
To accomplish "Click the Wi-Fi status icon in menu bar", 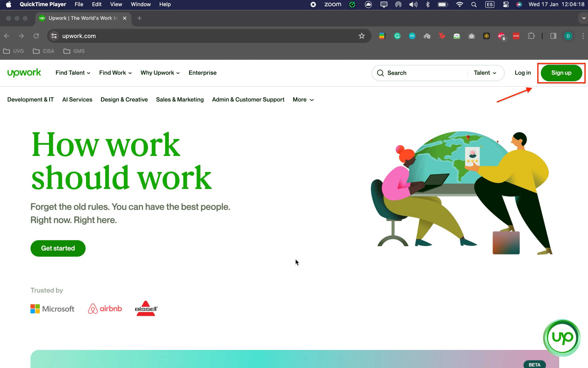I will click(459, 4).
